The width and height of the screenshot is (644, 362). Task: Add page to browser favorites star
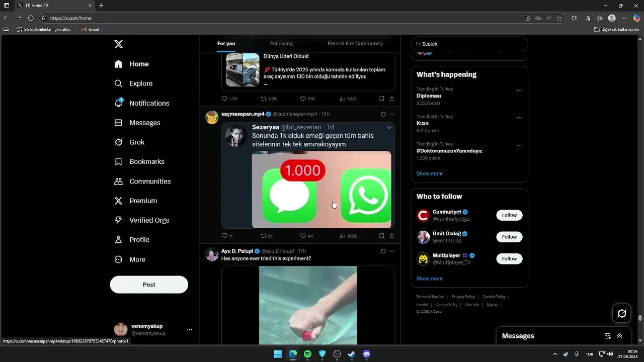pos(559,18)
